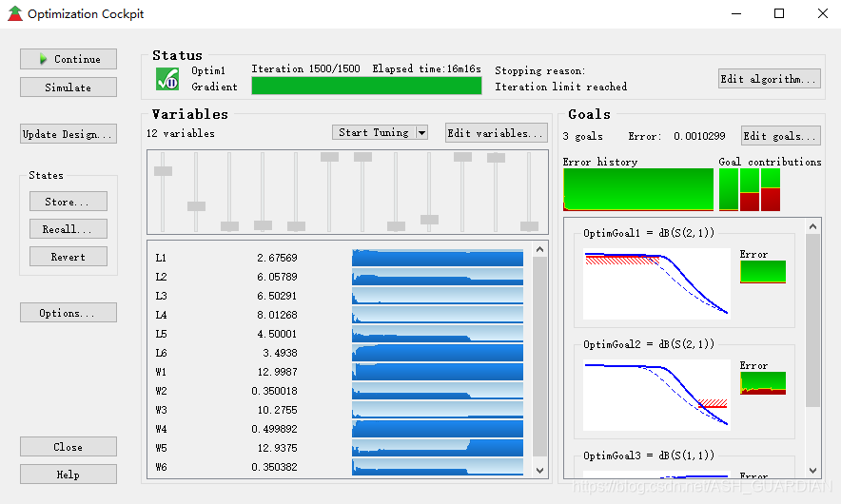The width and height of the screenshot is (841, 504).
Task: Select the L5 variable row
Action: click(x=340, y=334)
